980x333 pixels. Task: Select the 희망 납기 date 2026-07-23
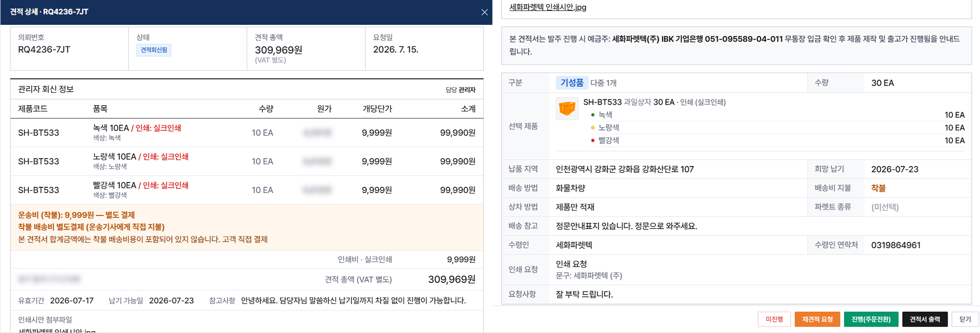click(x=895, y=169)
